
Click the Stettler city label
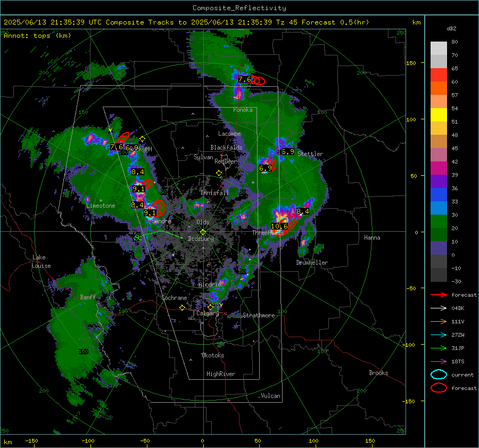(310, 154)
